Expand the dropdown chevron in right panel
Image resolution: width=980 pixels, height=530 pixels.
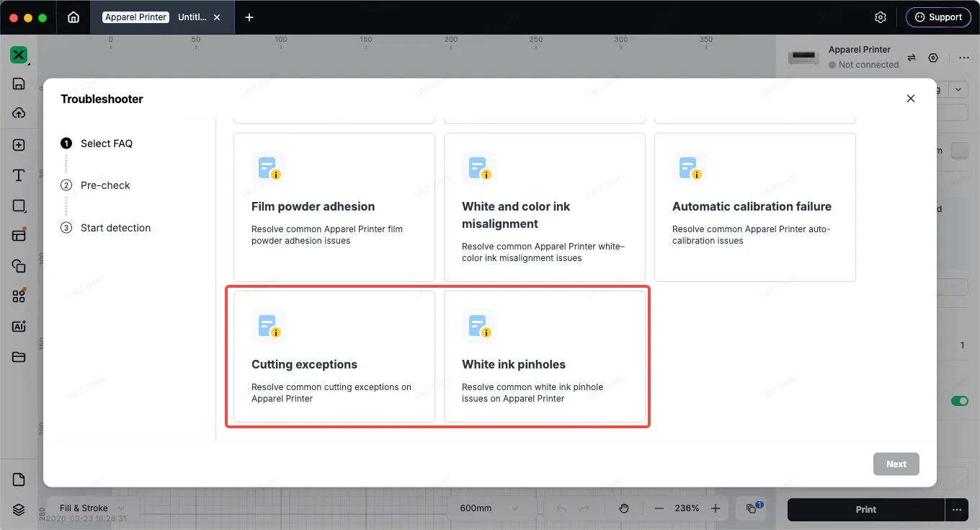pyautogui.click(x=959, y=90)
